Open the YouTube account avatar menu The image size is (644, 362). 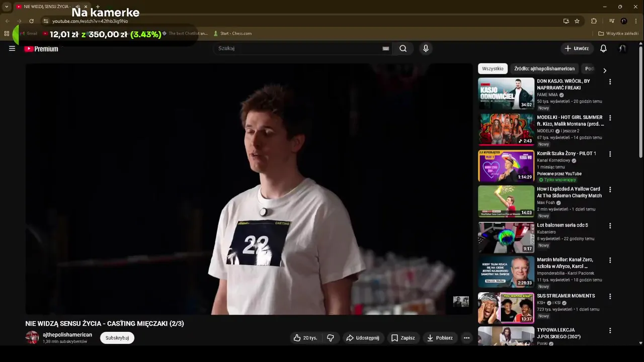[623, 49]
